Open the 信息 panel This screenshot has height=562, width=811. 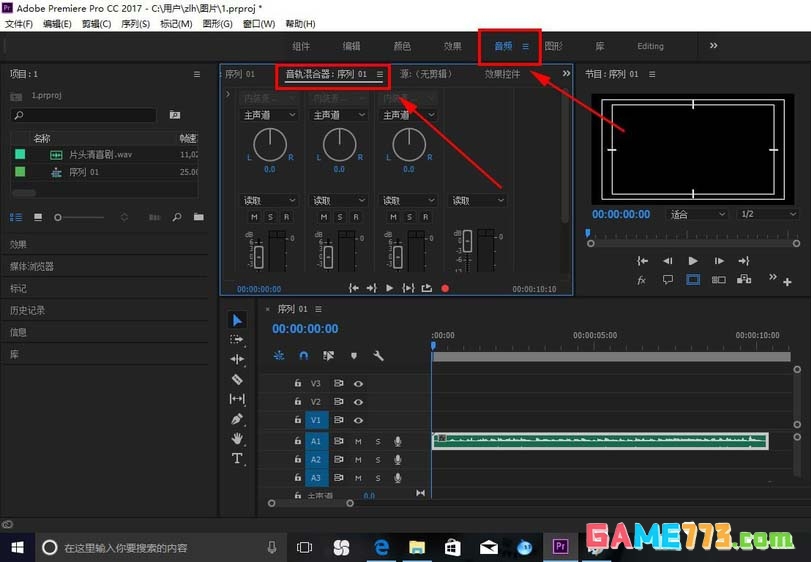tap(18, 332)
